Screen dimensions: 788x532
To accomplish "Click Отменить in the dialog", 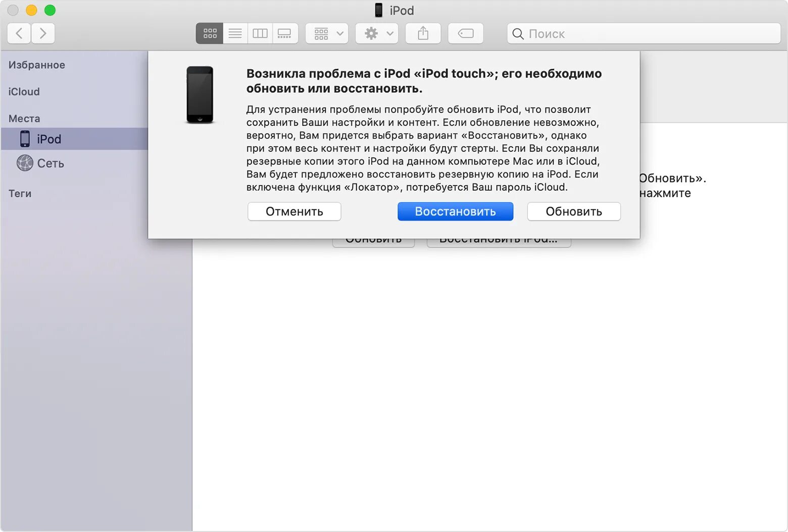I will [294, 211].
